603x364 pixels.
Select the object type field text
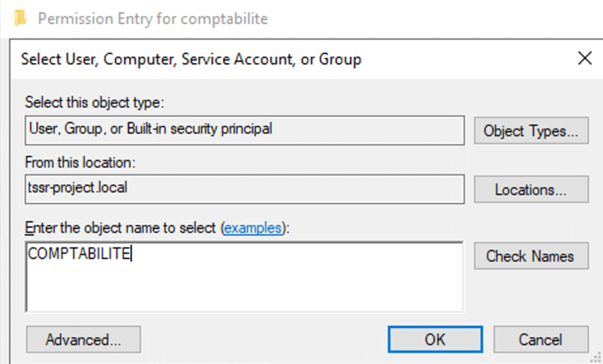150,129
